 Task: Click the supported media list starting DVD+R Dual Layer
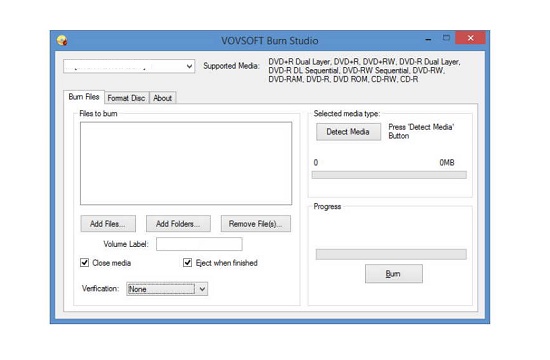[x=364, y=71]
